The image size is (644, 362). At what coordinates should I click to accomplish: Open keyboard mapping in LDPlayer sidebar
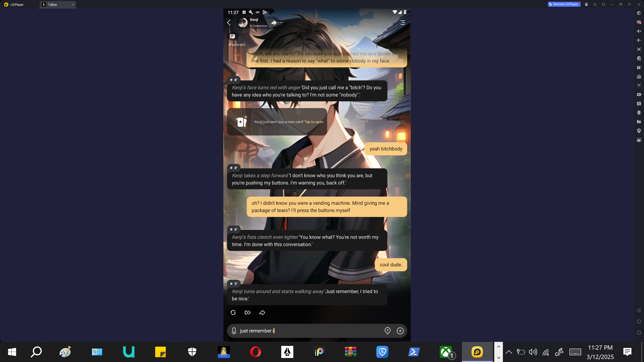click(639, 22)
